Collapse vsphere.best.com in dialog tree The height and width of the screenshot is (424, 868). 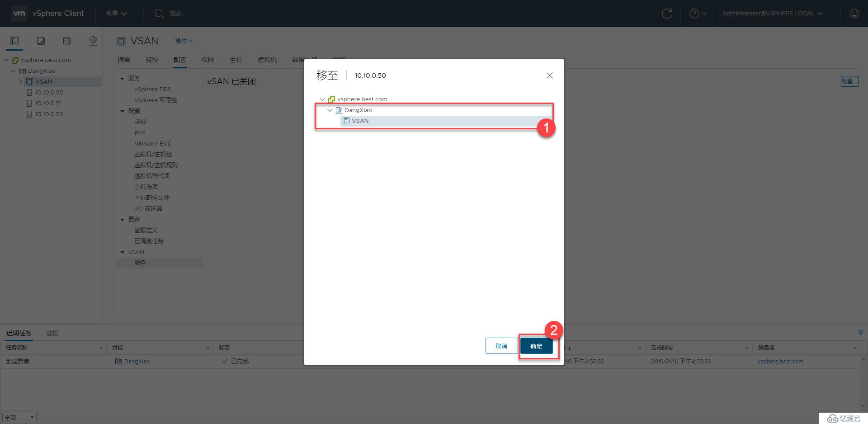point(322,99)
